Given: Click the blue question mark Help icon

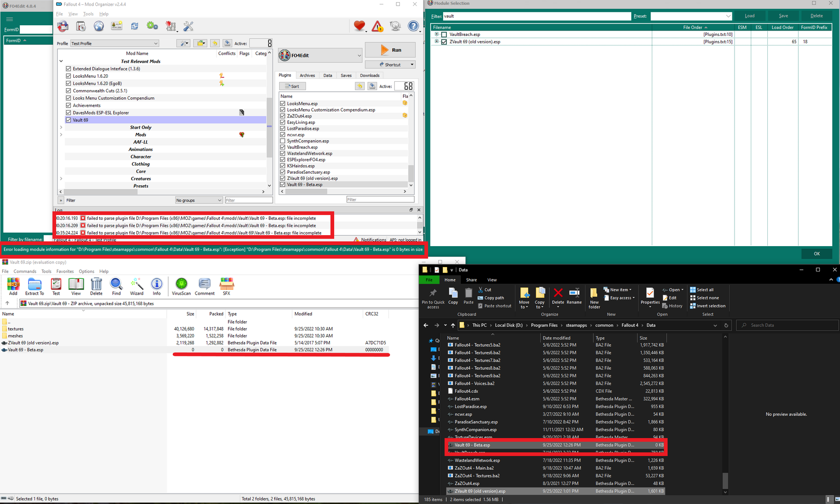Looking at the screenshot, I should [x=413, y=26].
